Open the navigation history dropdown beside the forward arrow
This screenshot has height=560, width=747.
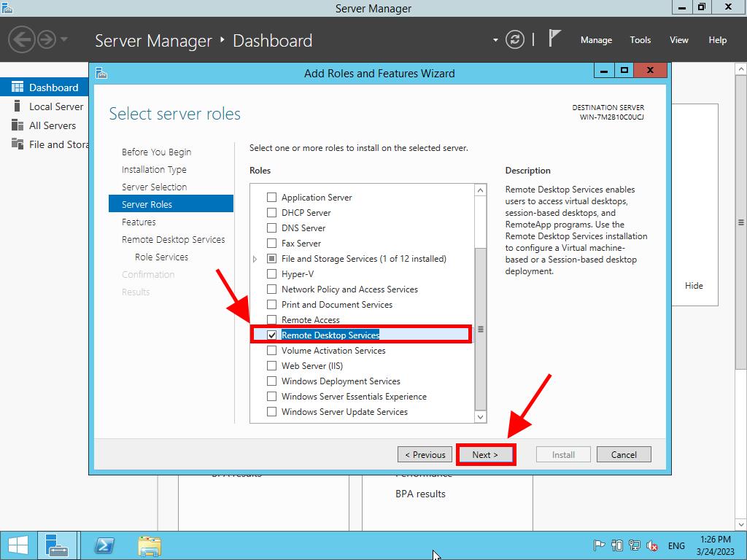click(x=64, y=39)
